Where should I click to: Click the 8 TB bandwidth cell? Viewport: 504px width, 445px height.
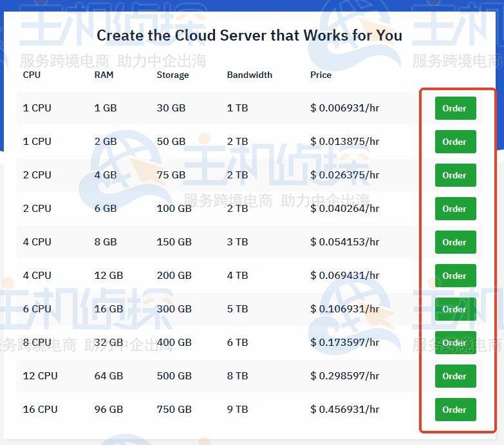(238, 375)
